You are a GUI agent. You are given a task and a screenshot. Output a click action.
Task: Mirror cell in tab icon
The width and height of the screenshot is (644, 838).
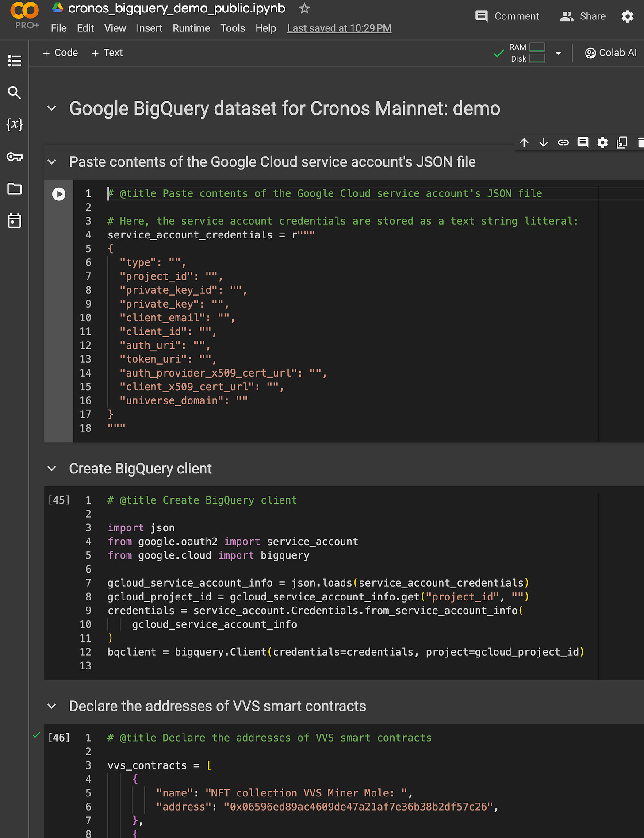tap(622, 142)
